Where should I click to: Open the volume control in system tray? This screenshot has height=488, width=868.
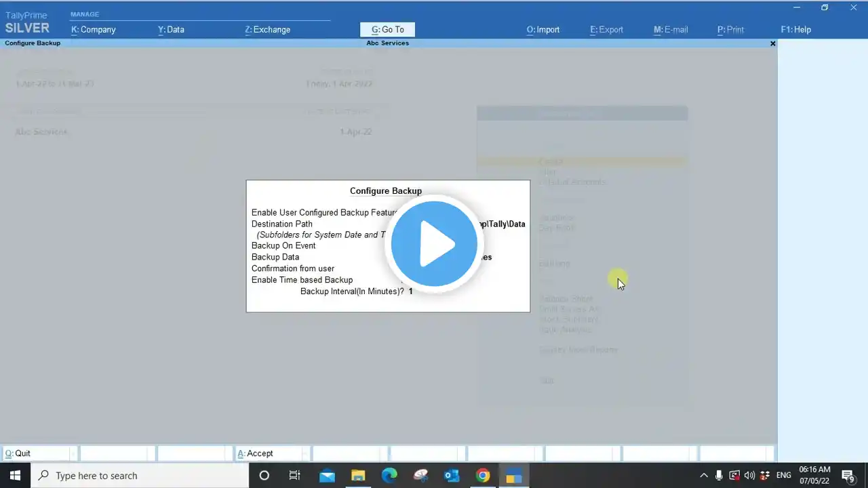[749, 475]
